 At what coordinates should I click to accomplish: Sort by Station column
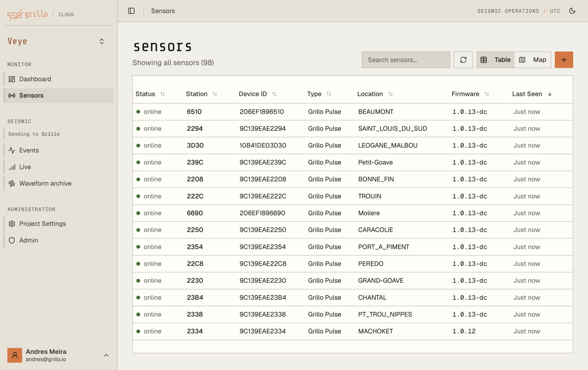pyautogui.click(x=202, y=94)
